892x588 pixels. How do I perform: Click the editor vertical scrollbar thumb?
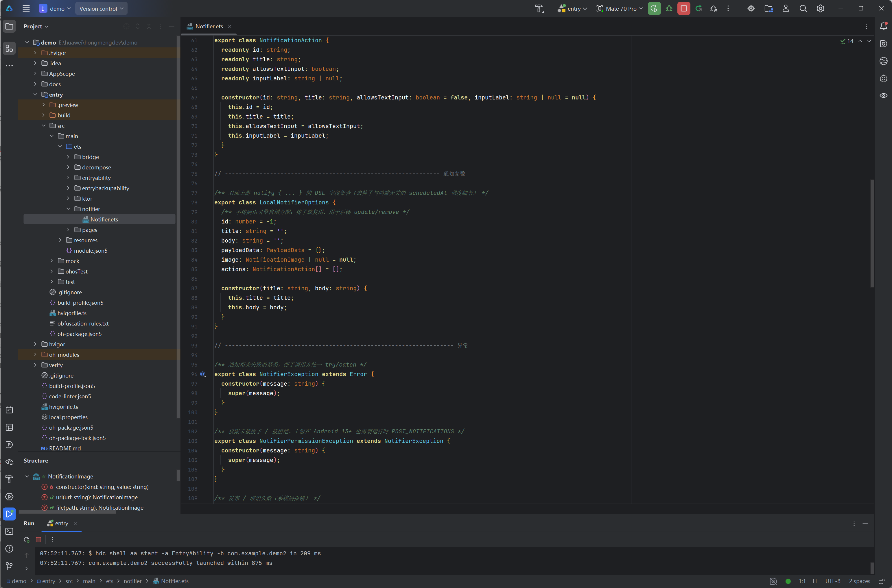click(x=872, y=233)
